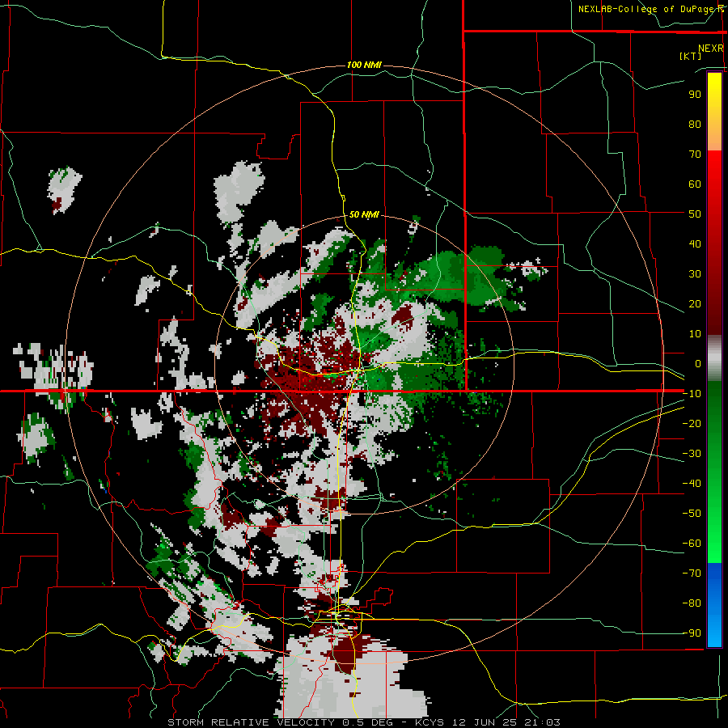This screenshot has height=728, width=728.
Task: Click the NEXR label above the color scale
Action: 711,49
